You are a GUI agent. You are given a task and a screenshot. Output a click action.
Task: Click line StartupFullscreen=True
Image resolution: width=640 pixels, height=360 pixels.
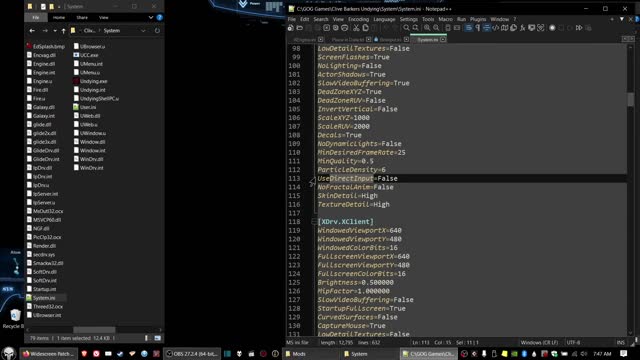pyautogui.click(x=361, y=308)
